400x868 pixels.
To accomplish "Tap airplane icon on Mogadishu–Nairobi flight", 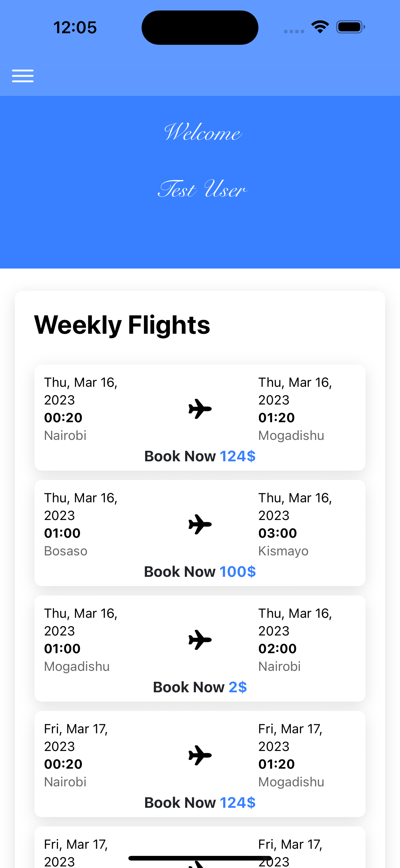I will [200, 640].
